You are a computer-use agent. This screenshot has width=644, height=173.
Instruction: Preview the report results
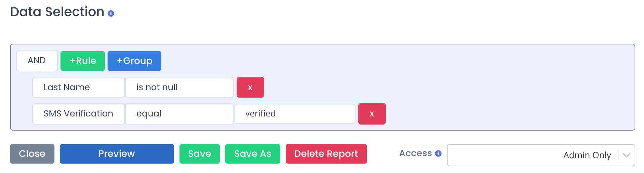[x=117, y=154]
